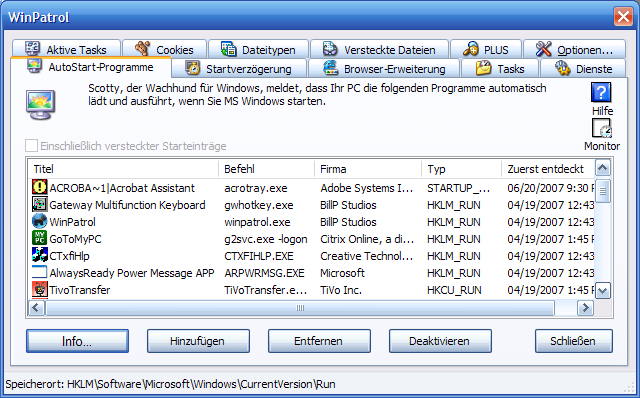This screenshot has height=398, width=640.
Task: Click the Aktive Tasks tab icon
Action: coord(32,49)
